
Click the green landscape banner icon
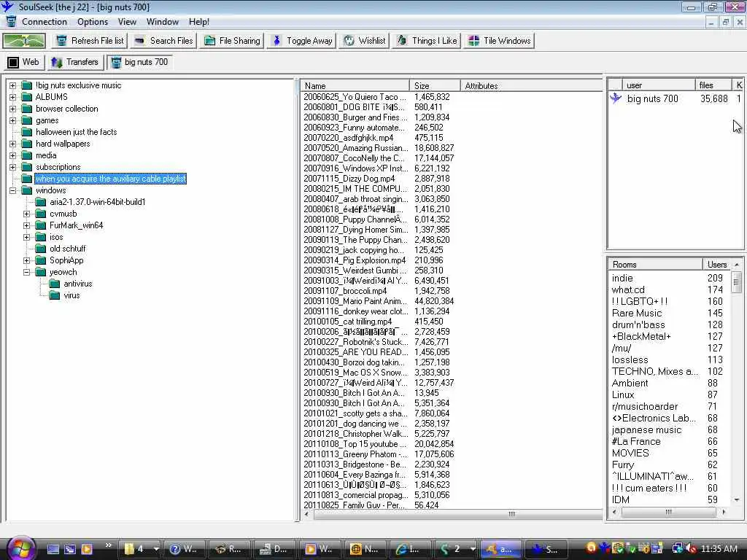24,41
